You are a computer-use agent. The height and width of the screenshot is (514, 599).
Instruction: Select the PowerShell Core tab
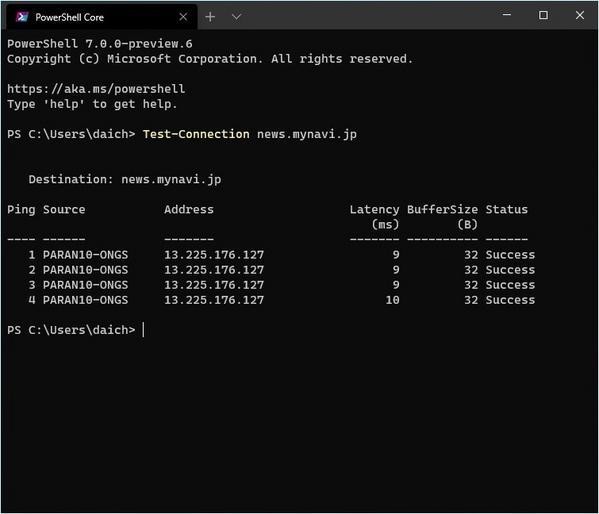click(102, 17)
